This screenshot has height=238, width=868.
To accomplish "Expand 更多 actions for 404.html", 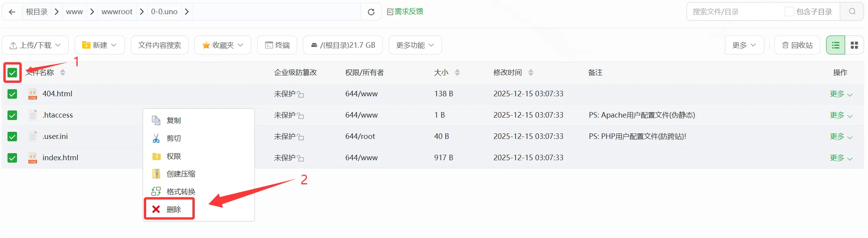I will click(x=841, y=94).
